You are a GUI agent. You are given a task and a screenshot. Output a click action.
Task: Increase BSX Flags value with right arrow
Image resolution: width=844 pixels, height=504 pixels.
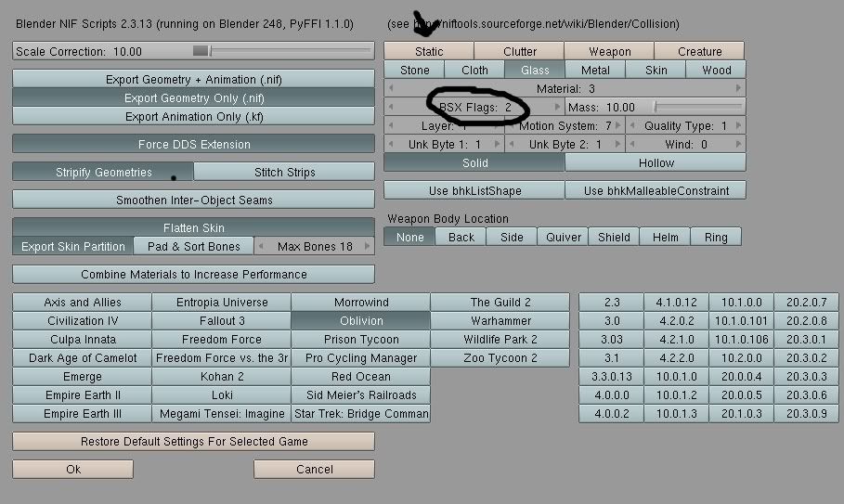[558, 107]
